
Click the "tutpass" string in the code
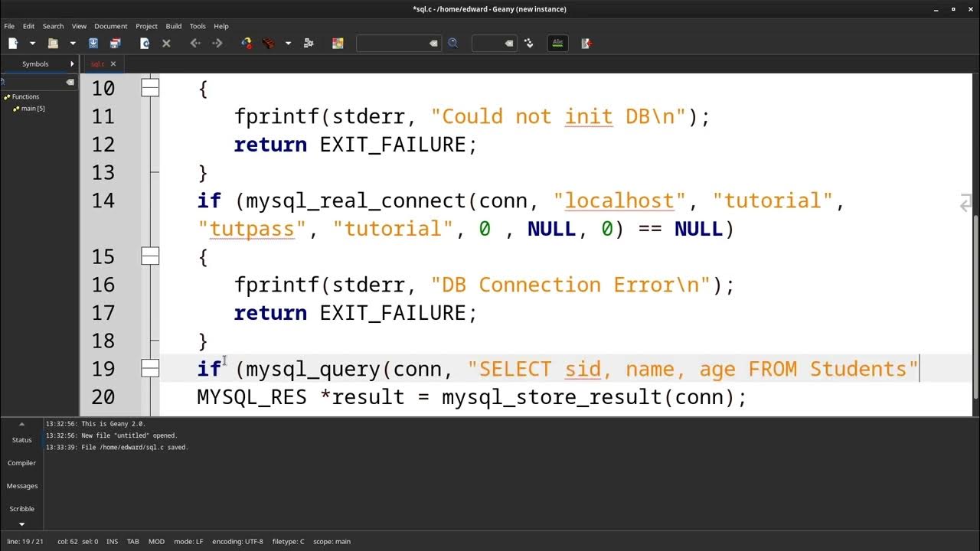pyautogui.click(x=252, y=229)
